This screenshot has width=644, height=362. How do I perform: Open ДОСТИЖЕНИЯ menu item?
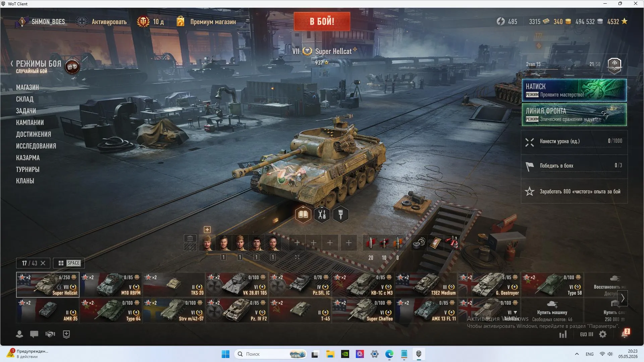[x=34, y=134]
